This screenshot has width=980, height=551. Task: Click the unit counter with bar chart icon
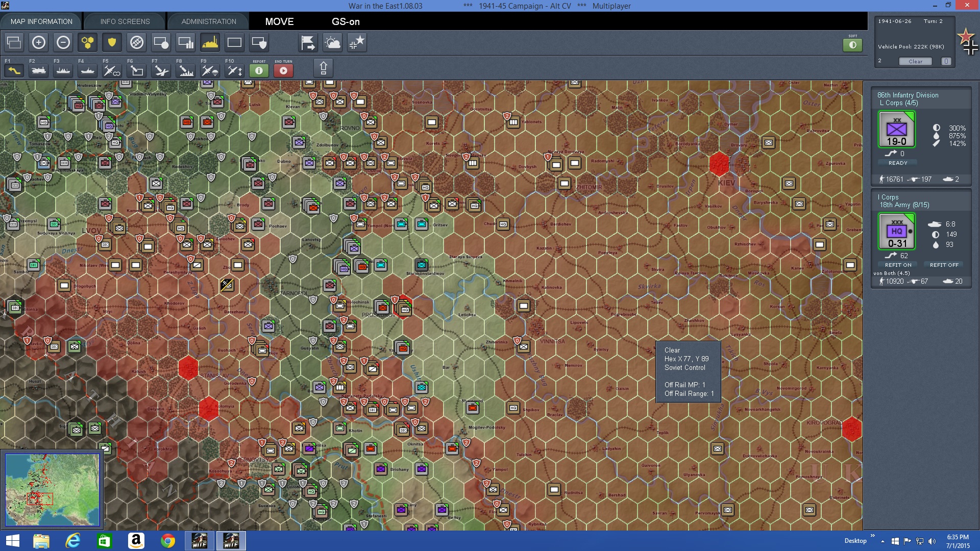[x=186, y=42]
